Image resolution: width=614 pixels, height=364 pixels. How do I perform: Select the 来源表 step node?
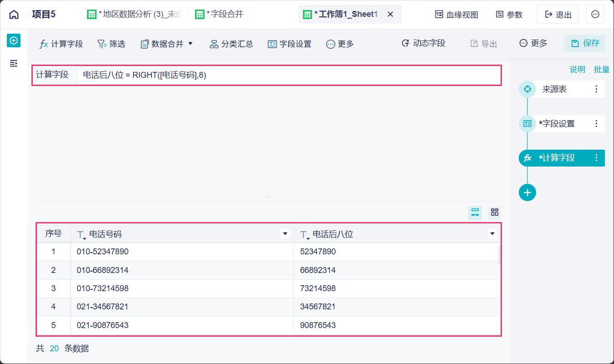pos(562,89)
